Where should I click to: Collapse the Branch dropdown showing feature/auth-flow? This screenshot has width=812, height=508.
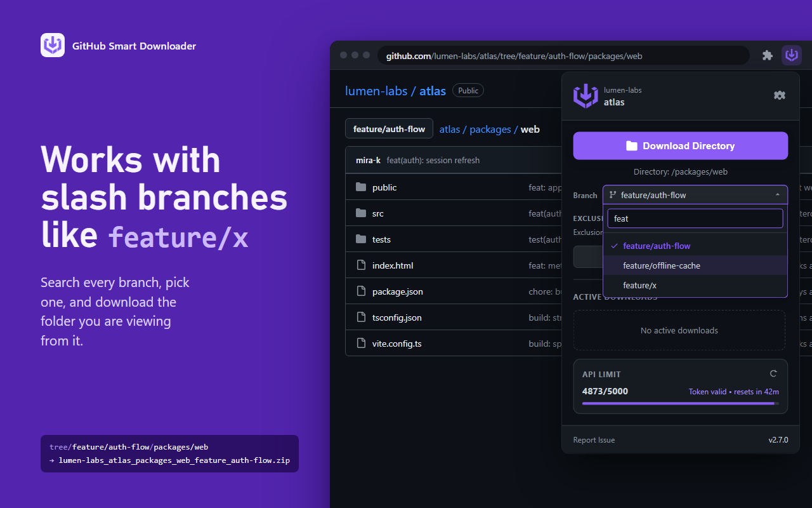(x=695, y=195)
